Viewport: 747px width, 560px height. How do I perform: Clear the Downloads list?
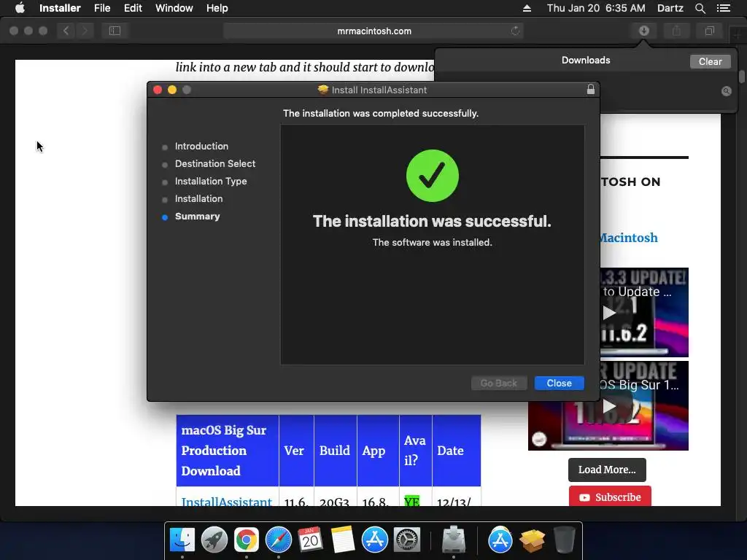(710, 61)
